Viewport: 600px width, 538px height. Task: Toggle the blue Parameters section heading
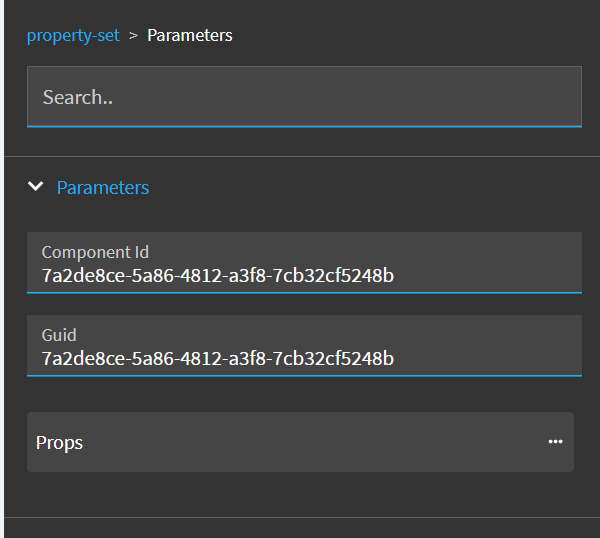(x=103, y=188)
